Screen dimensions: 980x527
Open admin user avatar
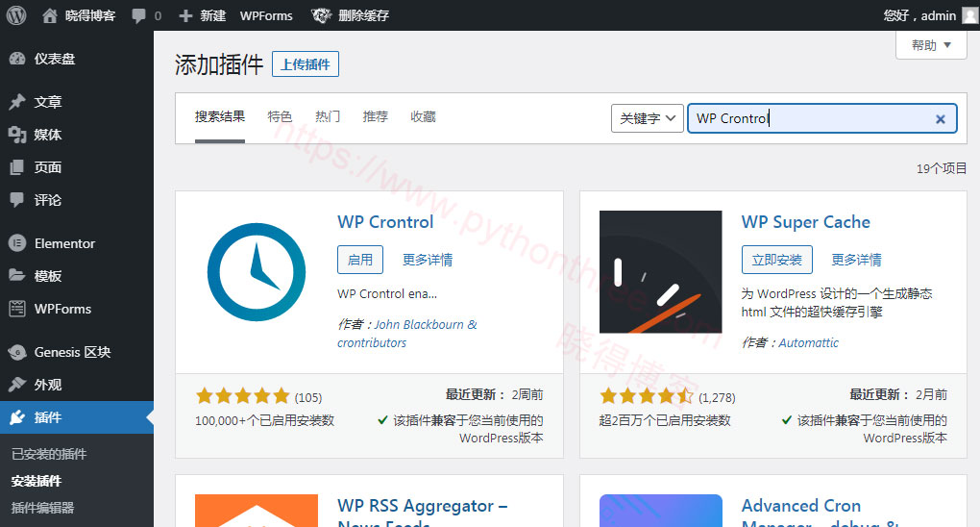point(970,15)
